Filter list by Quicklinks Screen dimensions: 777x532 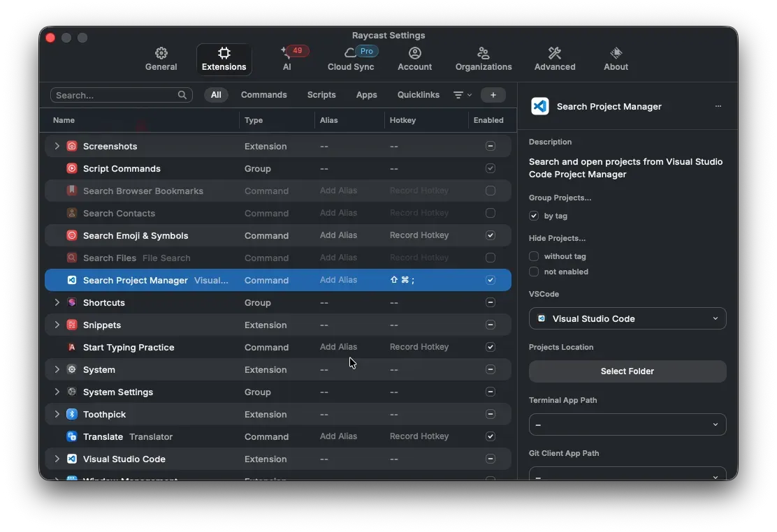coord(419,95)
